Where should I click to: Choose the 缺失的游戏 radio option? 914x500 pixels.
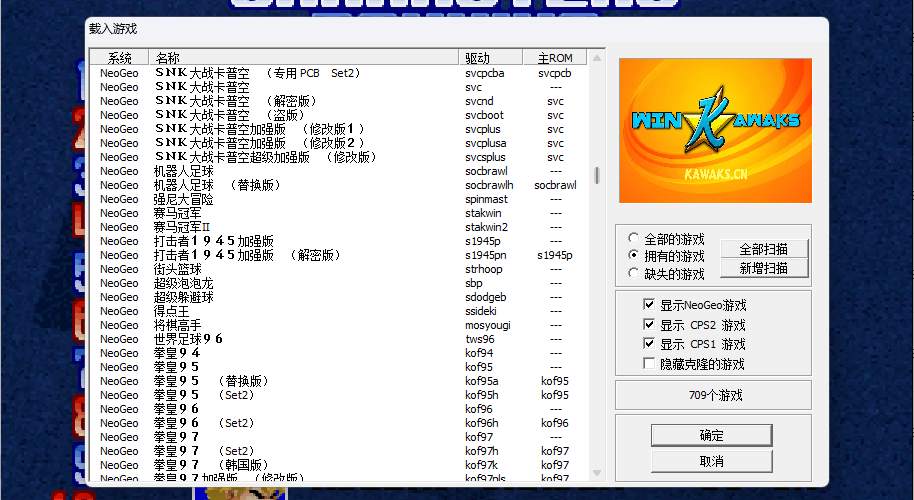[633, 273]
